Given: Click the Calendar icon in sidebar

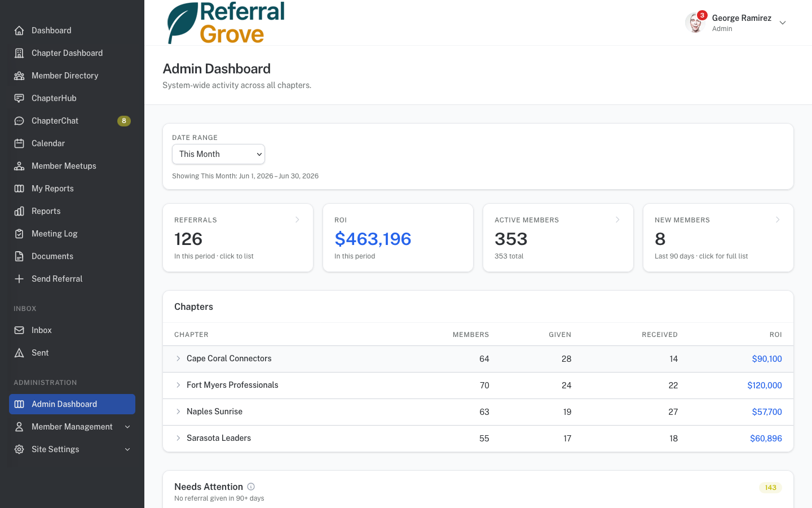Looking at the screenshot, I should click(19, 143).
